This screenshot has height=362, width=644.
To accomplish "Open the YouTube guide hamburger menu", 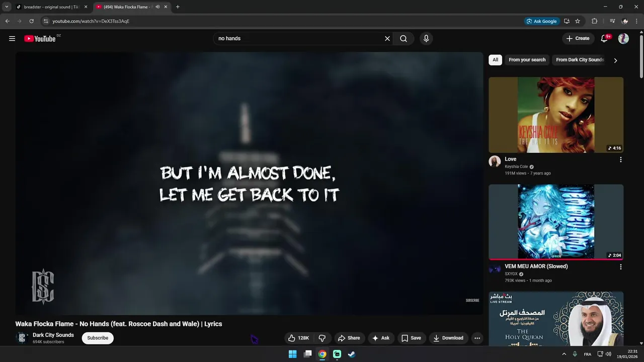I will coord(12,39).
